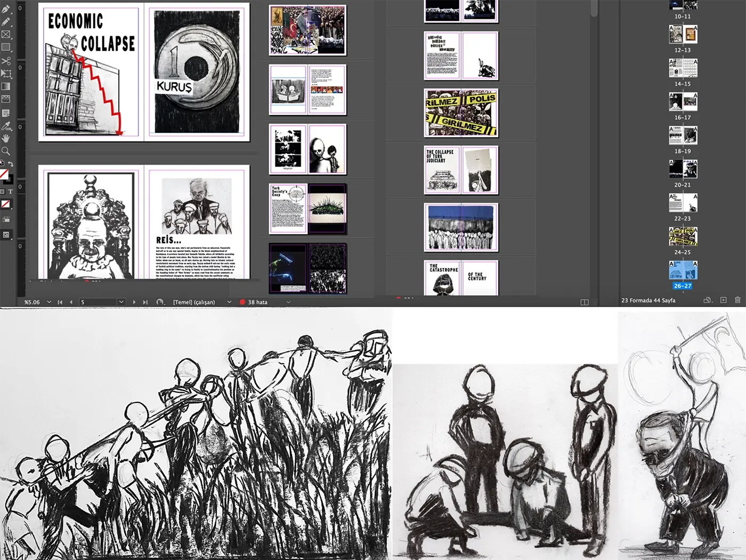Click the [Temel] (çalışan) preflight profile
746x560 pixels.
tap(194, 302)
